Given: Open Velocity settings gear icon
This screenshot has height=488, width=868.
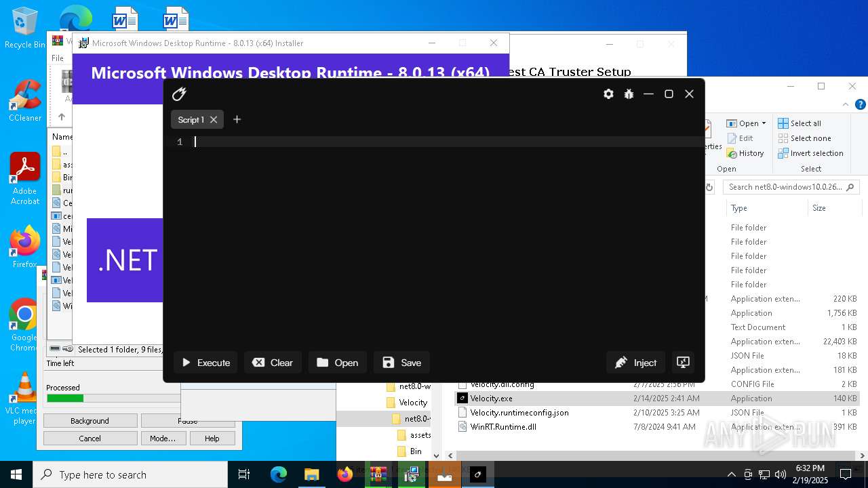Looking at the screenshot, I should click(608, 94).
